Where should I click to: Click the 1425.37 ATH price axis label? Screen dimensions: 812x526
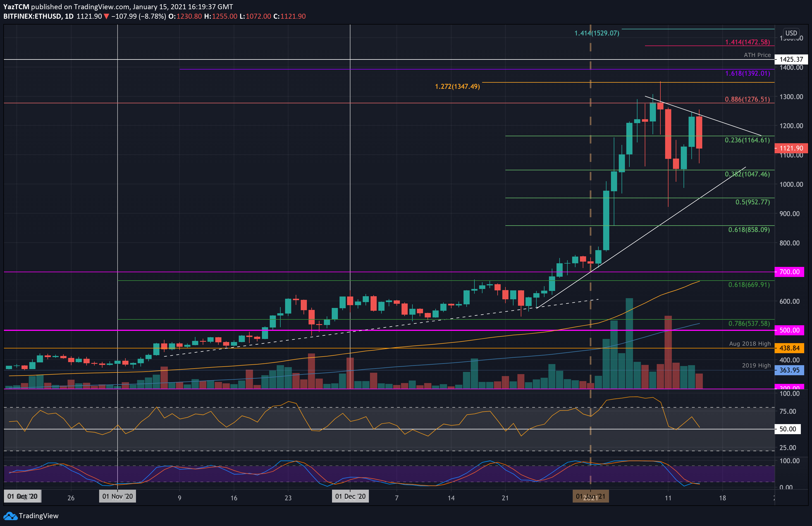[791, 59]
